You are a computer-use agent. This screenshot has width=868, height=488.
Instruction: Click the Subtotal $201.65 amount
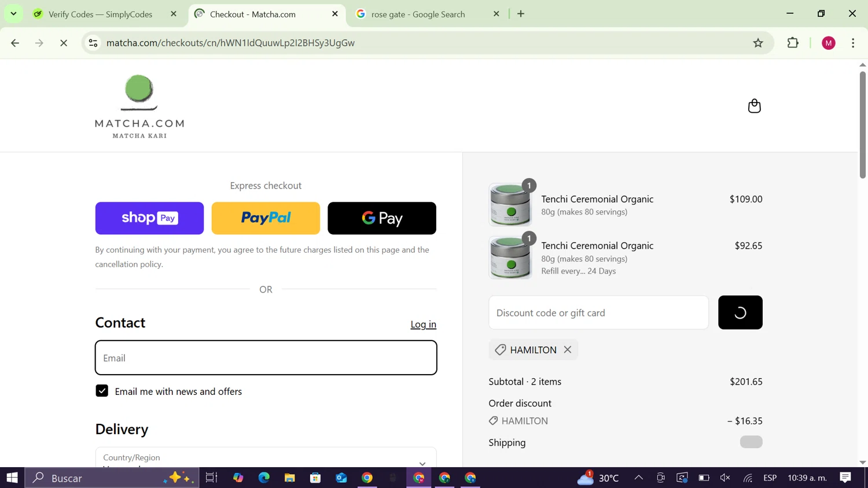click(x=746, y=382)
